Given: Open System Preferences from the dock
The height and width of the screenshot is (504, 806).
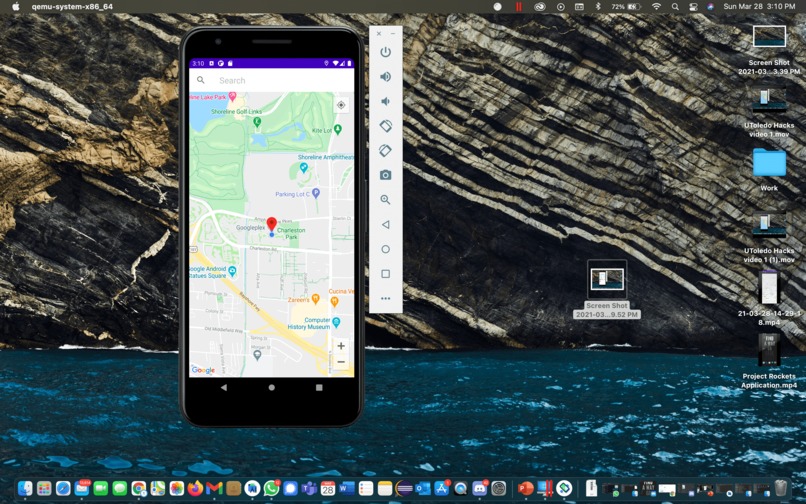Looking at the screenshot, I should tap(499, 488).
